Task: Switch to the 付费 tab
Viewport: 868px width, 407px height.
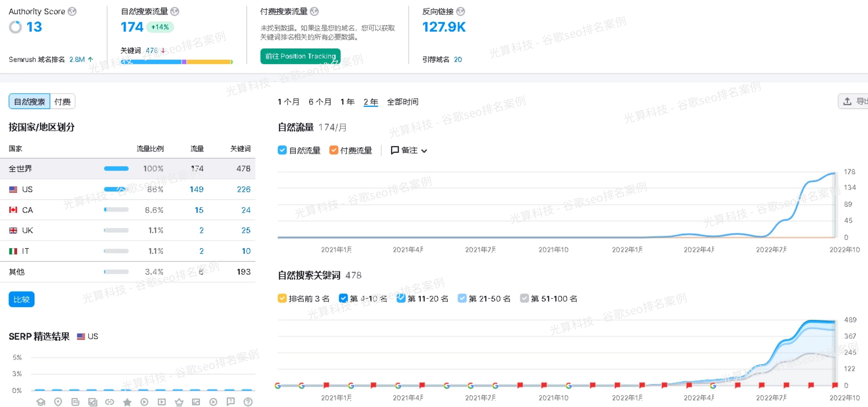Action: 62,102
